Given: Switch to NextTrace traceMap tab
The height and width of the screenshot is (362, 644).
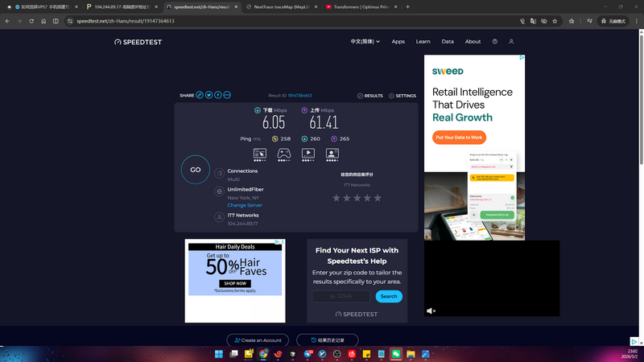Looking at the screenshot, I should coord(282,7).
